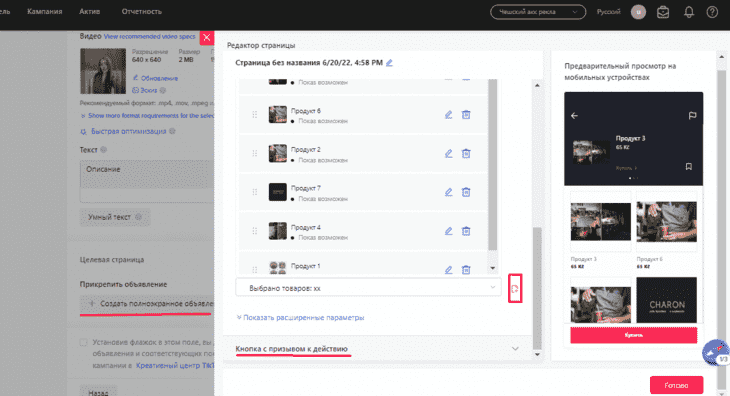Delete Продукт 6 with trash icon
Viewport: 730px width, 396px height.
466,114
